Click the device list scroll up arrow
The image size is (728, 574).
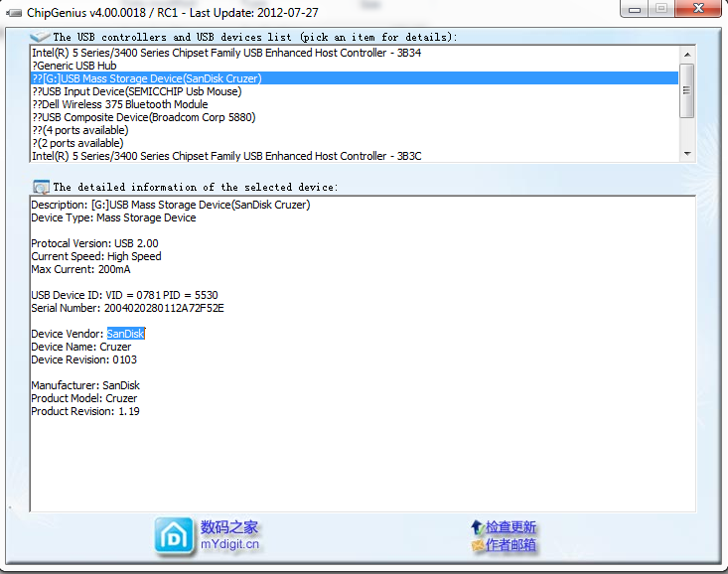tap(687, 55)
